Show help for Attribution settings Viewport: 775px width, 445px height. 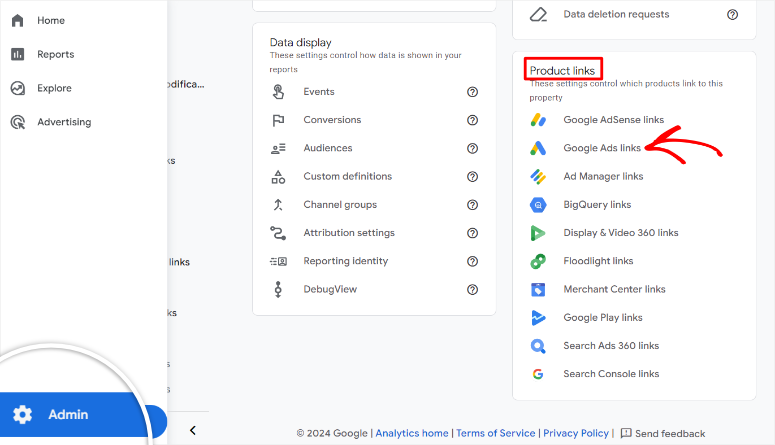(473, 233)
